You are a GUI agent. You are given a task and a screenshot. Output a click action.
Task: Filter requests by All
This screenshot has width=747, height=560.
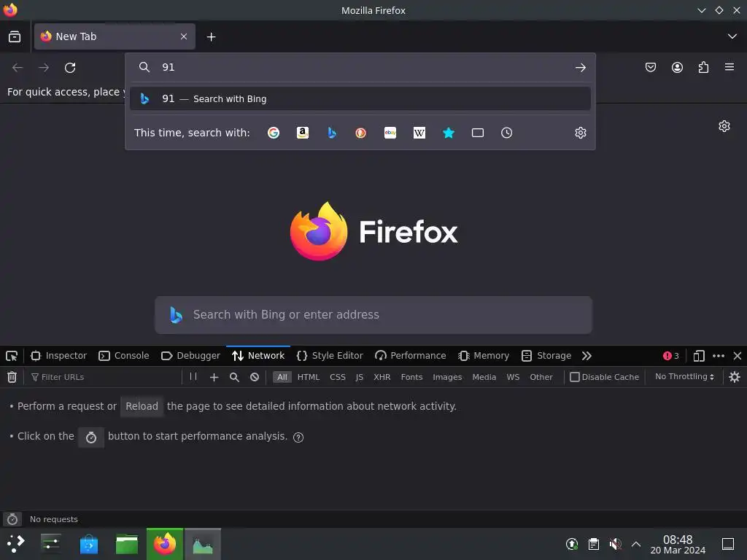[282, 377]
